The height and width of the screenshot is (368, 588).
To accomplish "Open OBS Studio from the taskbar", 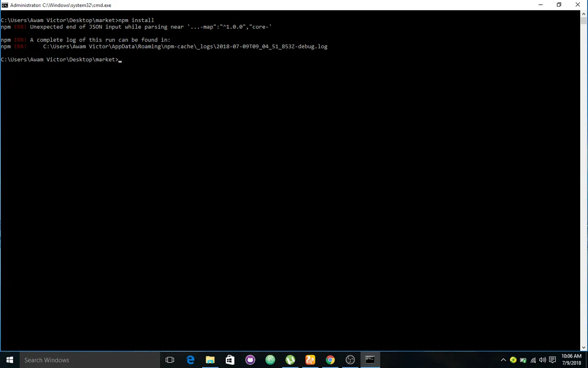I will 350,360.
